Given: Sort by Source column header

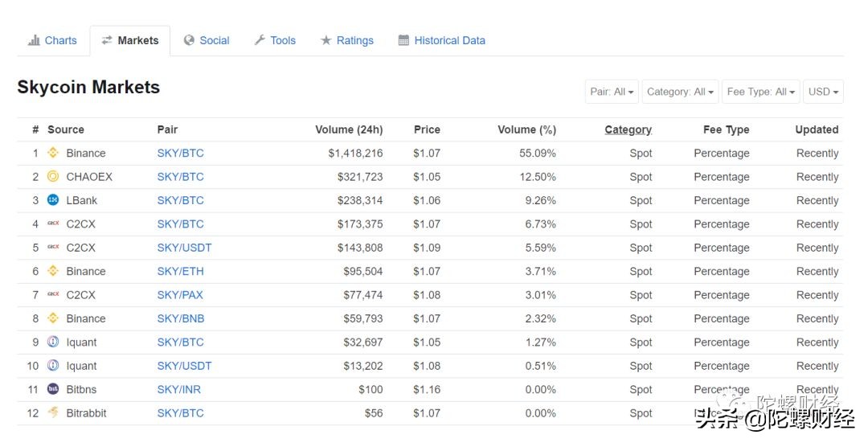Looking at the screenshot, I should click(x=66, y=129).
